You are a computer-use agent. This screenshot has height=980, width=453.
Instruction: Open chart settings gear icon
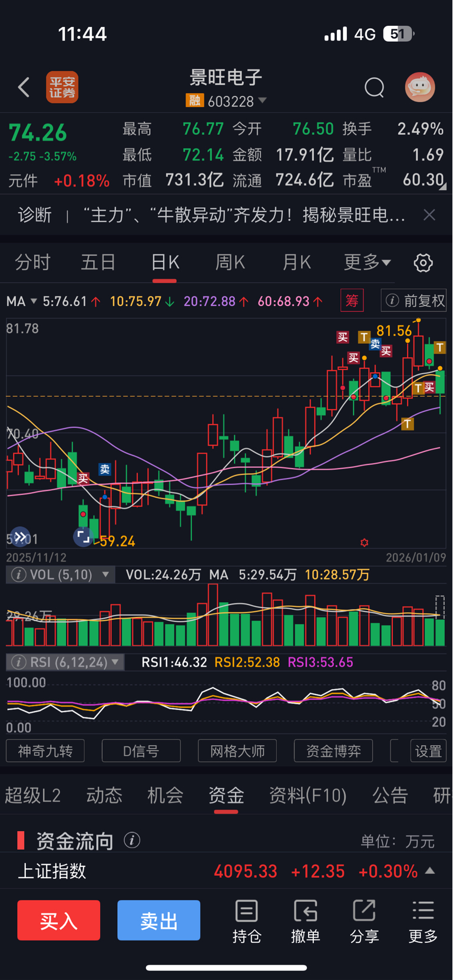coord(423,263)
